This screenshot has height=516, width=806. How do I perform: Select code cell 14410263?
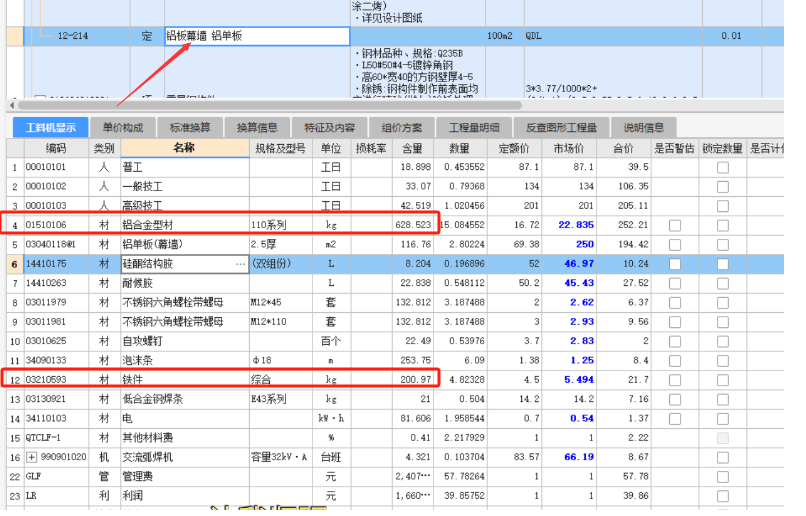56,283
